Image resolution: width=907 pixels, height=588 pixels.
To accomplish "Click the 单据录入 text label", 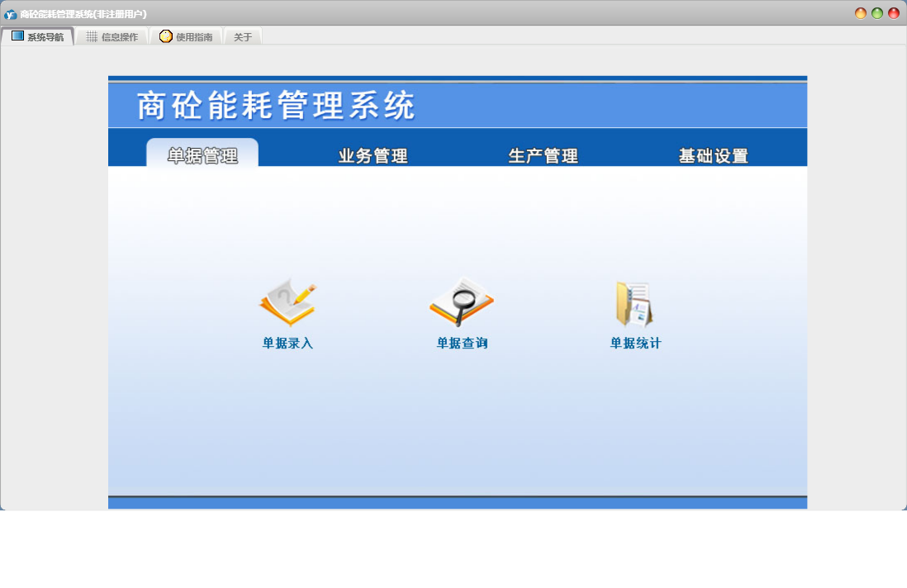I will [287, 343].
